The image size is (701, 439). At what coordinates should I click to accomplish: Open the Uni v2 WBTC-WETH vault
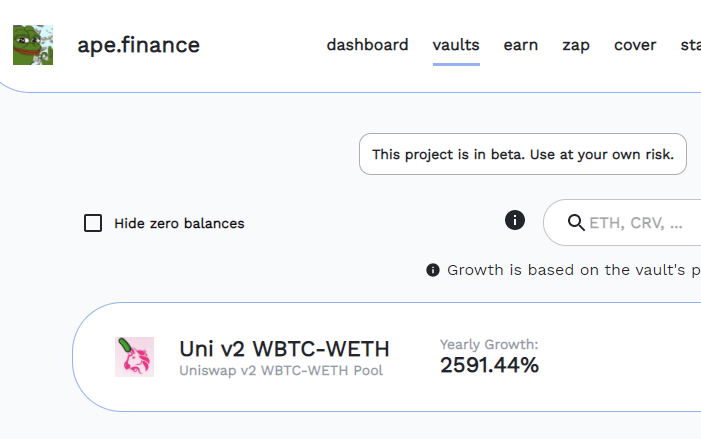coord(284,349)
